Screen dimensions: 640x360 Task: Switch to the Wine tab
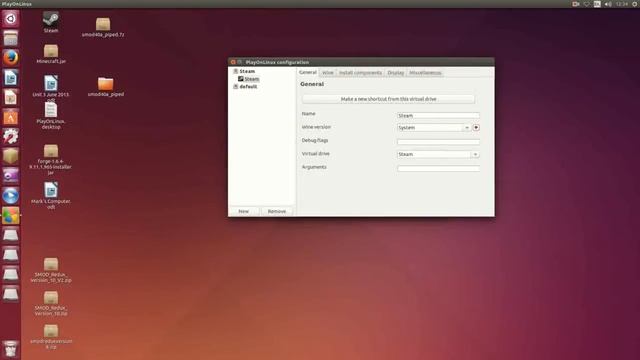pos(328,73)
